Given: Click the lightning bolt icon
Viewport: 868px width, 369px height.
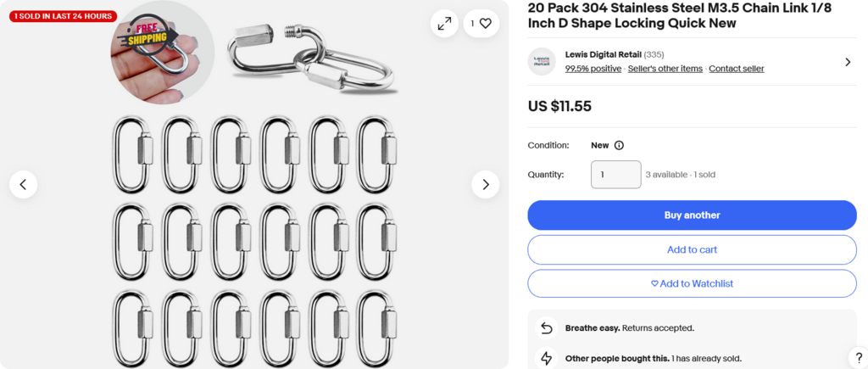Looking at the screenshot, I should point(547,357).
